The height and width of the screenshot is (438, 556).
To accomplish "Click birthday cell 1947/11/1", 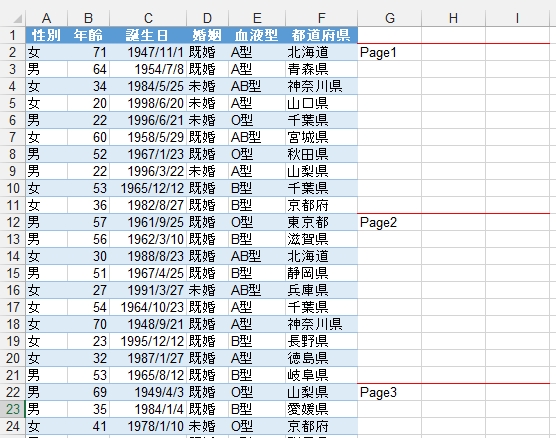I will 148,52.
